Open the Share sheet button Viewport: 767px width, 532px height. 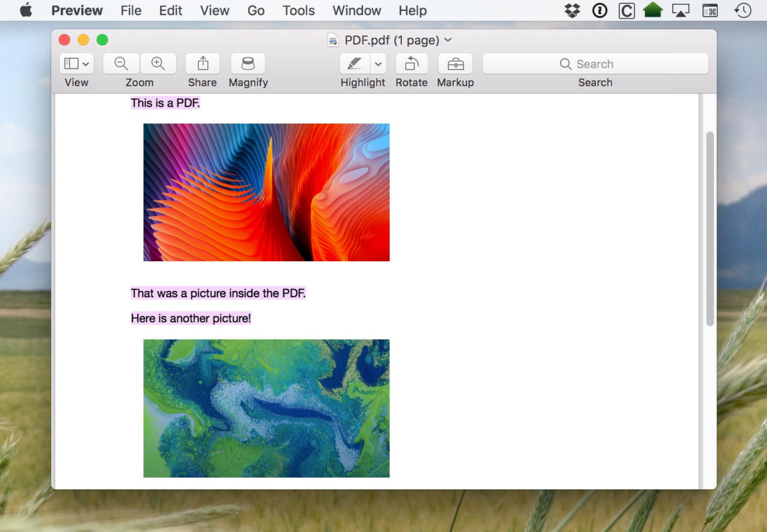(x=203, y=64)
